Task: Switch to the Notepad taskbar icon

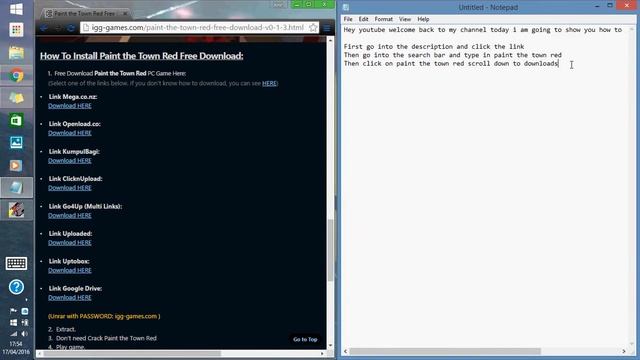Action: point(16,187)
